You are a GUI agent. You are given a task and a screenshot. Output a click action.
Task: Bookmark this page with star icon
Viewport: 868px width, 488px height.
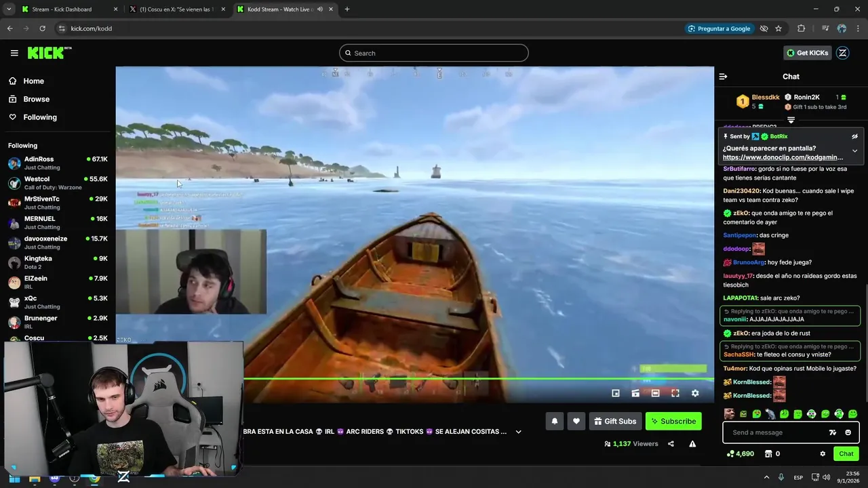point(778,28)
